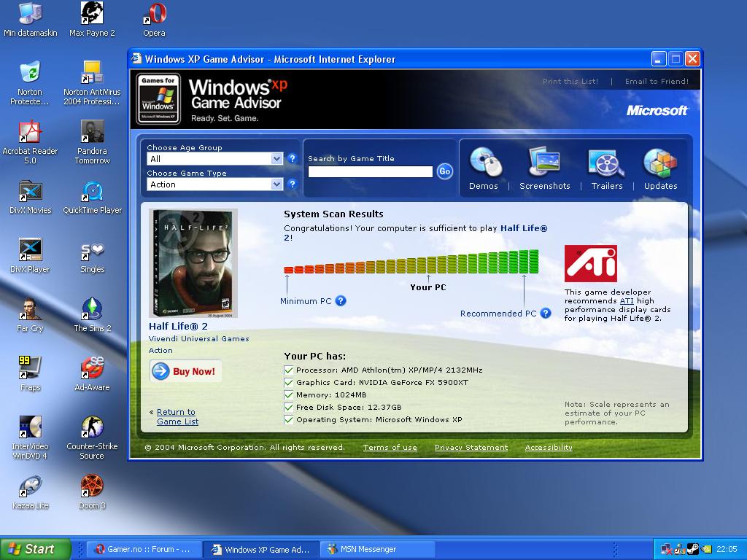Expand the Choose Age Group dropdown

276,158
